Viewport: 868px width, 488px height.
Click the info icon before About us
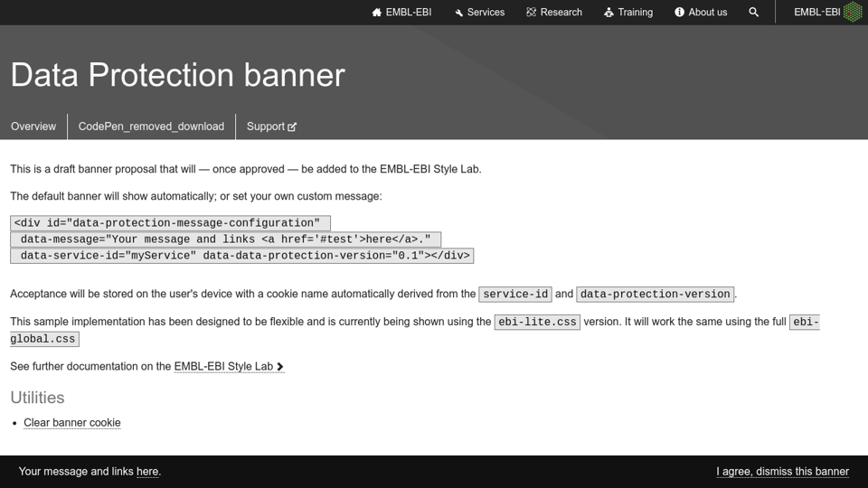(679, 12)
